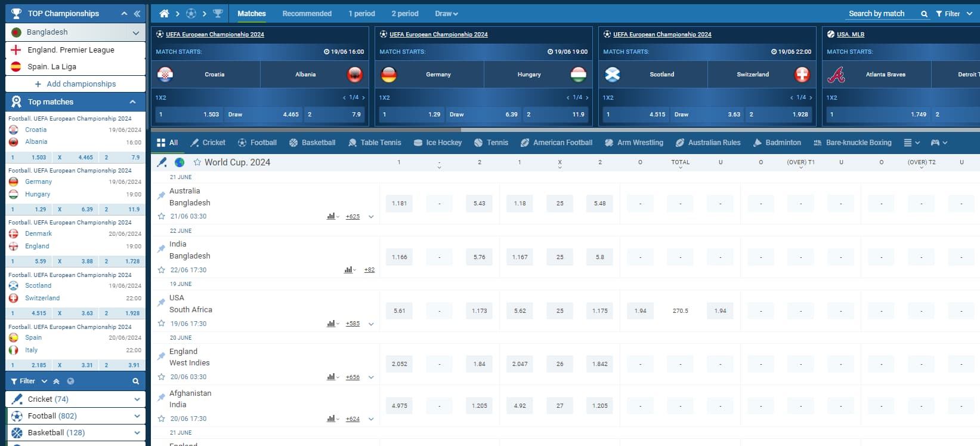Select the Table Tennis sport tab
This screenshot has height=446, width=980.
pyautogui.click(x=375, y=143)
